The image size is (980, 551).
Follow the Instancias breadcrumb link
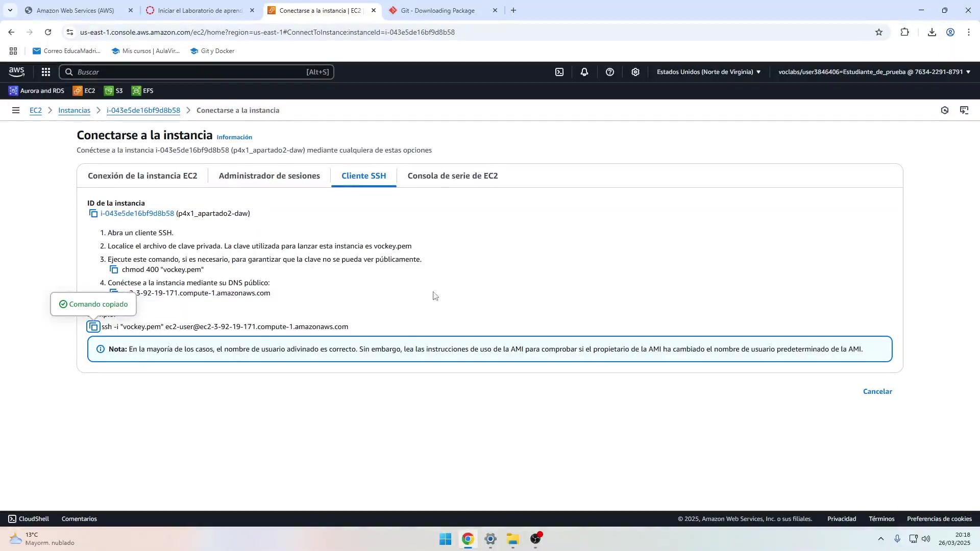point(74,110)
